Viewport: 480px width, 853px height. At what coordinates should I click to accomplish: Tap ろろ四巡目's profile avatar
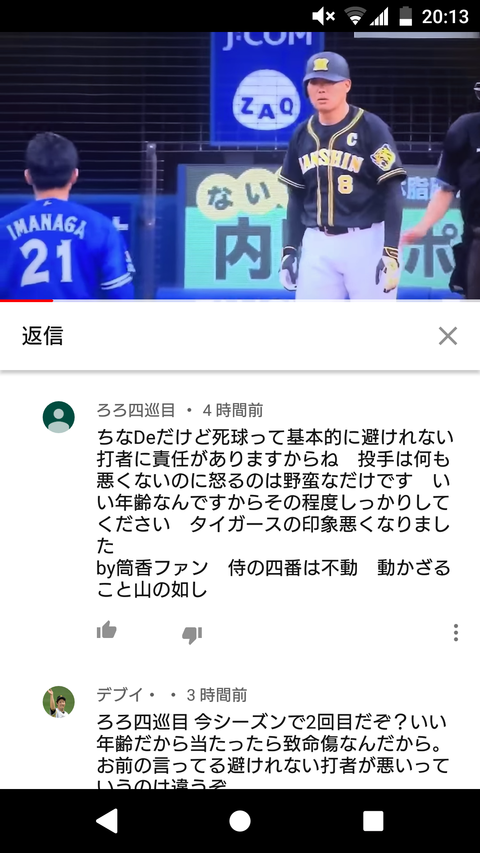(x=59, y=417)
